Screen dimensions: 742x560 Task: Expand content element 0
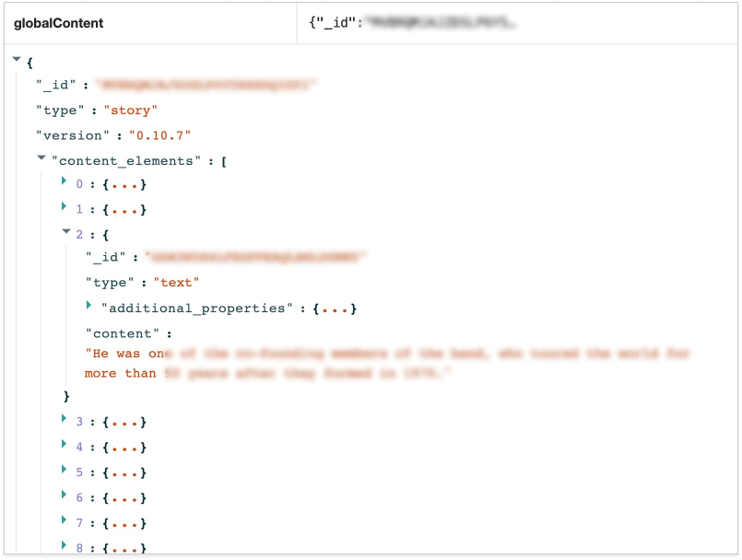coord(64,181)
